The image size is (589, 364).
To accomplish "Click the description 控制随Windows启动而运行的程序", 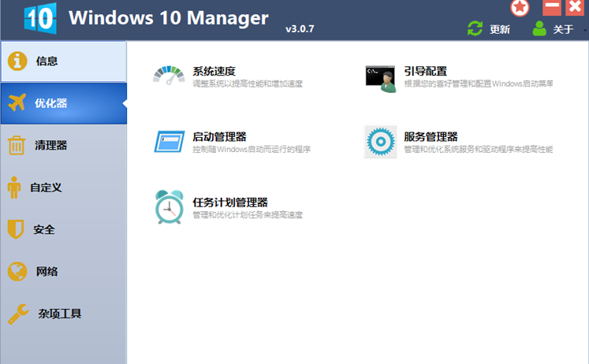I will point(252,150).
